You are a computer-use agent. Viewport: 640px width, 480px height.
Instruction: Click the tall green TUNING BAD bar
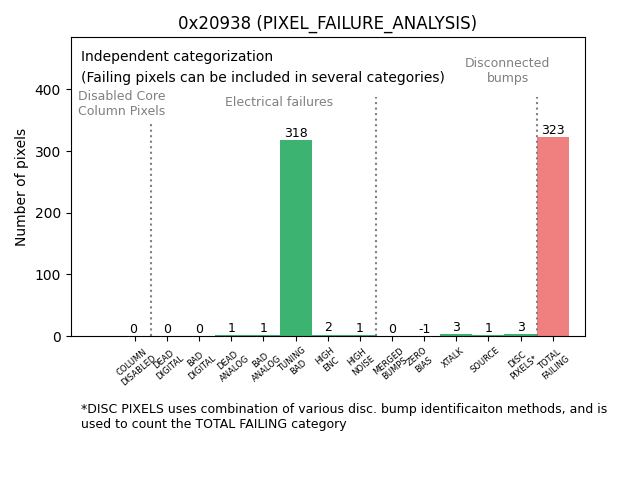tap(296, 238)
